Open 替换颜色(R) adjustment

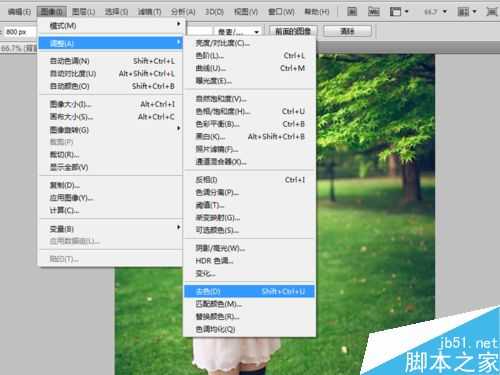tap(249, 317)
